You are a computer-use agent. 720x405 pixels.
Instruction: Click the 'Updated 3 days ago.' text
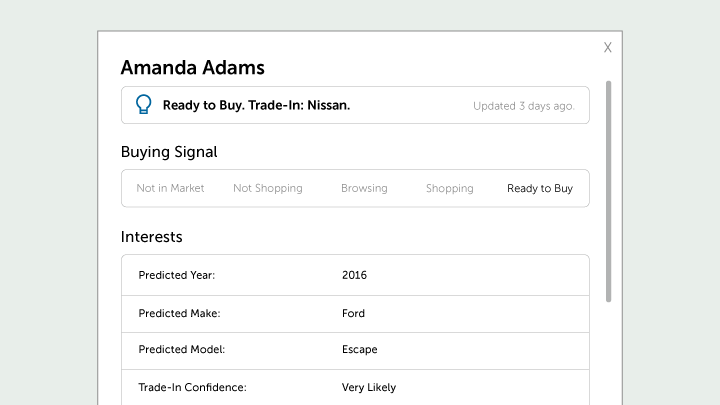[524, 106]
